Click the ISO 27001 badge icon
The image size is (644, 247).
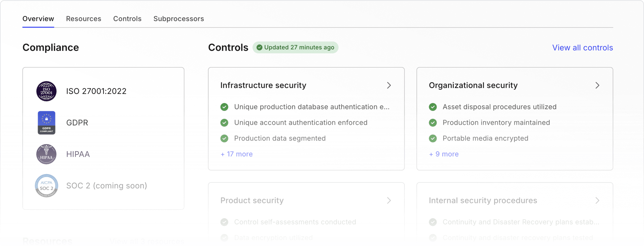[46, 91]
